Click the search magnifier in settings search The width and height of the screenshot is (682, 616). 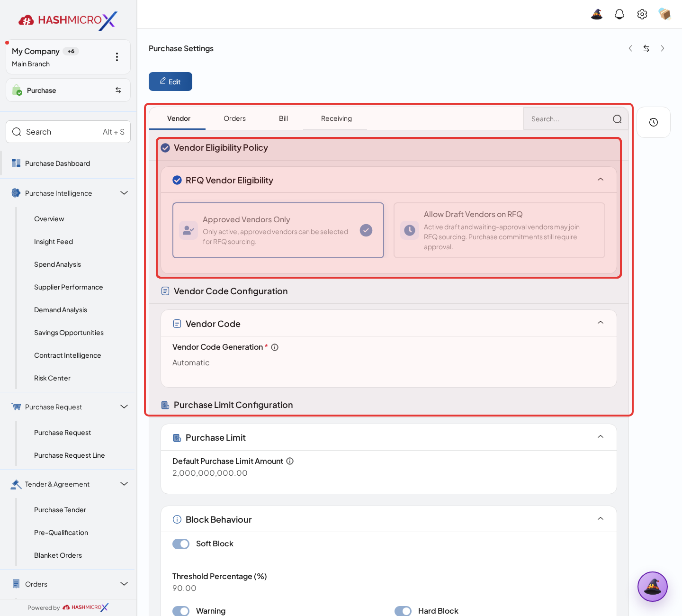click(x=617, y=119)
